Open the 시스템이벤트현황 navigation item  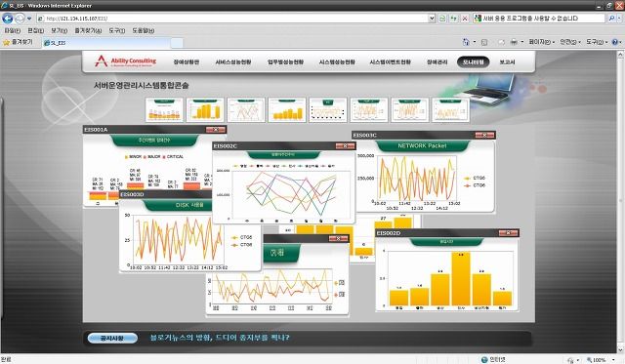point(391,62)
